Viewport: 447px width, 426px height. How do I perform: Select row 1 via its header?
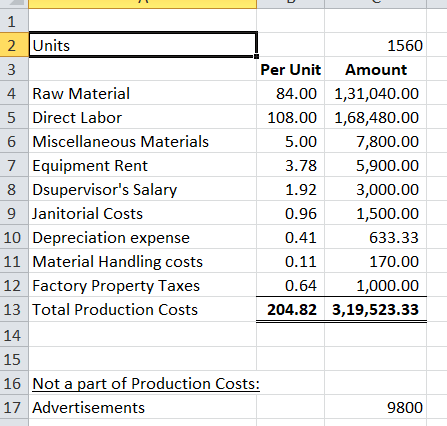click(x=14, y=21)
